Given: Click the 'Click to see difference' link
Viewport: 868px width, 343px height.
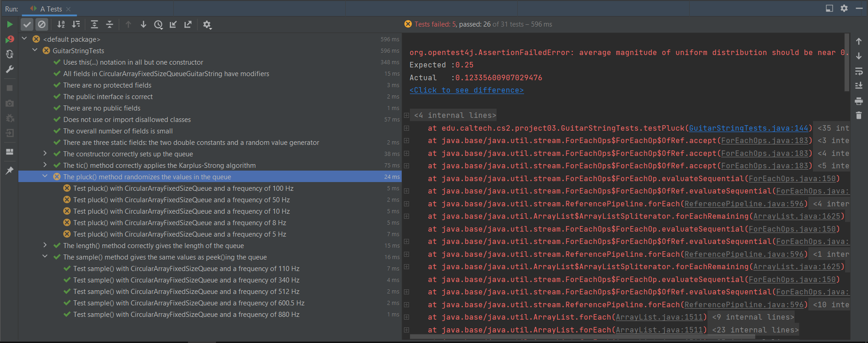Looking at the screenshot, I should [x=466, y=90].
